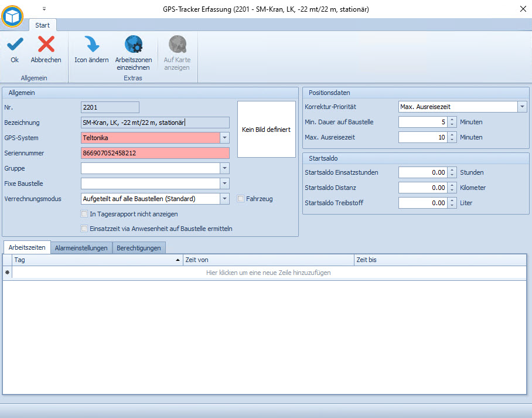The image size is (532, 418).
Task: Click the Korrektur-Priorität Max. Ausreisezeit value
Action: click(458, 107)
